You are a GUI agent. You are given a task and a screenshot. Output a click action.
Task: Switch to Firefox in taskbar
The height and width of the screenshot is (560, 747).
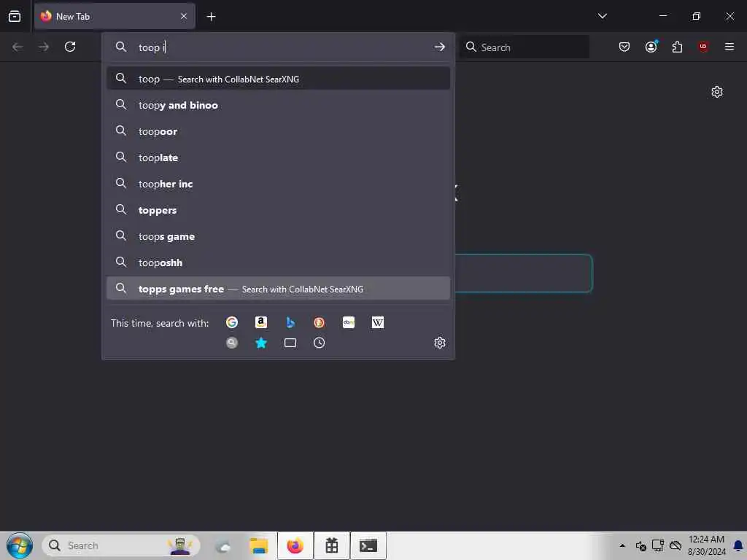pos(295,545)
